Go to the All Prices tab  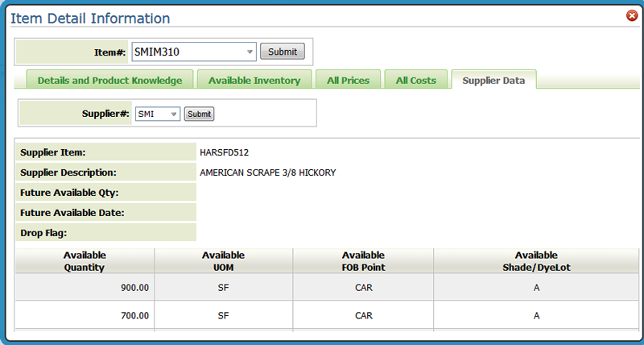point(348,81)
